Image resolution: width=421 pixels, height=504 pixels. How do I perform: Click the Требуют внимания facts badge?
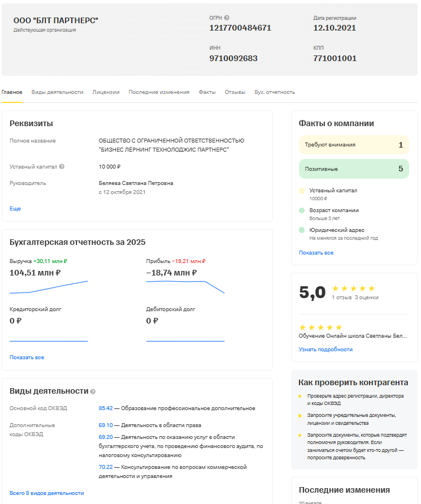(x=354, y=145)
